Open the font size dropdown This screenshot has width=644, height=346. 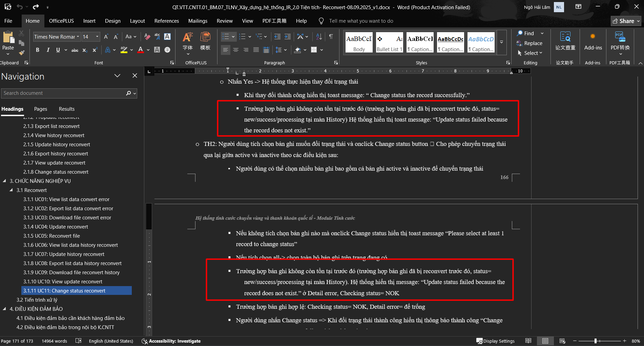97,37
